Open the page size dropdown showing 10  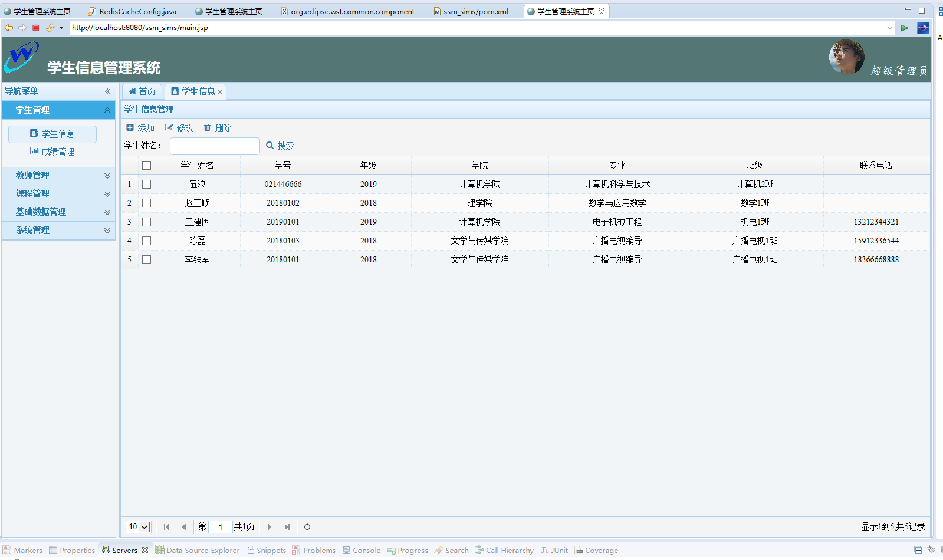click(139, 527)
